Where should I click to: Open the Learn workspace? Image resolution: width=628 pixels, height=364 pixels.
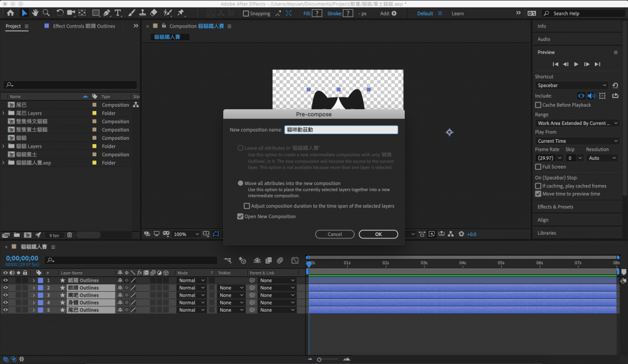coord(458,13)
